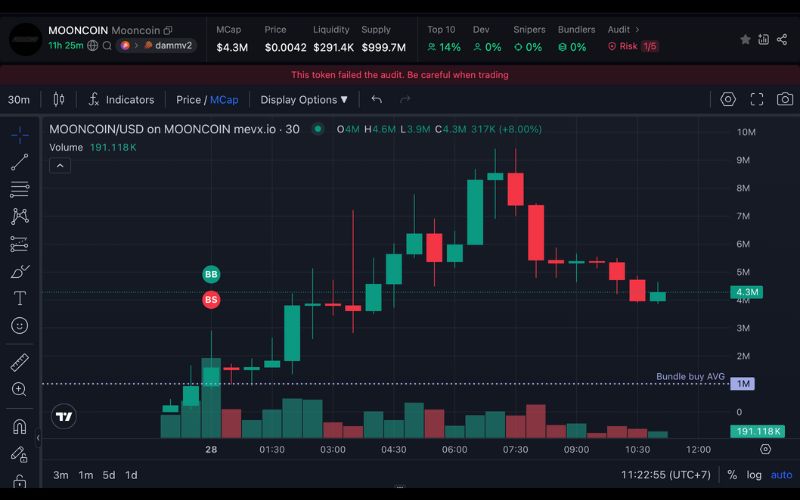
Task: Click the MOONCOIN token logo avatar
Action: tap(26, 39)
